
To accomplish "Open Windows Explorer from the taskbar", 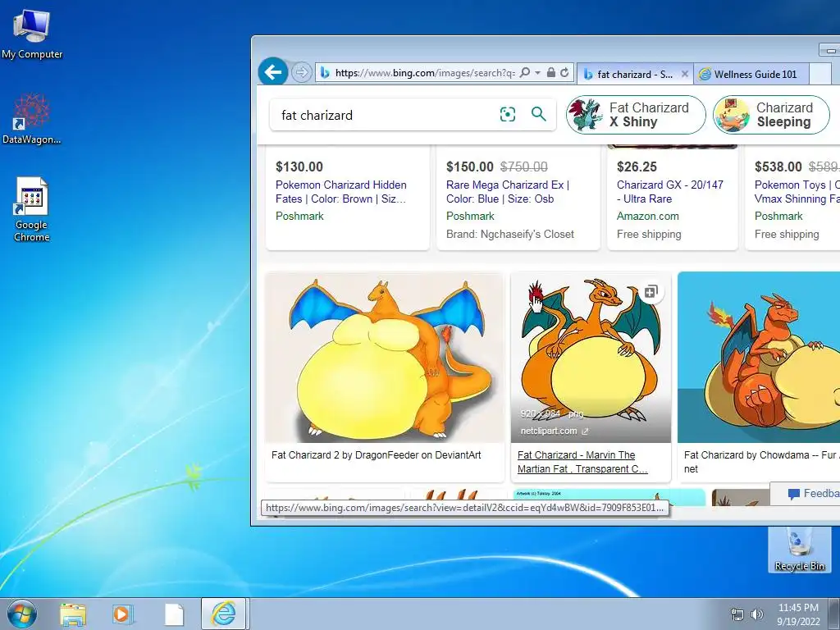I will [73, 614].
